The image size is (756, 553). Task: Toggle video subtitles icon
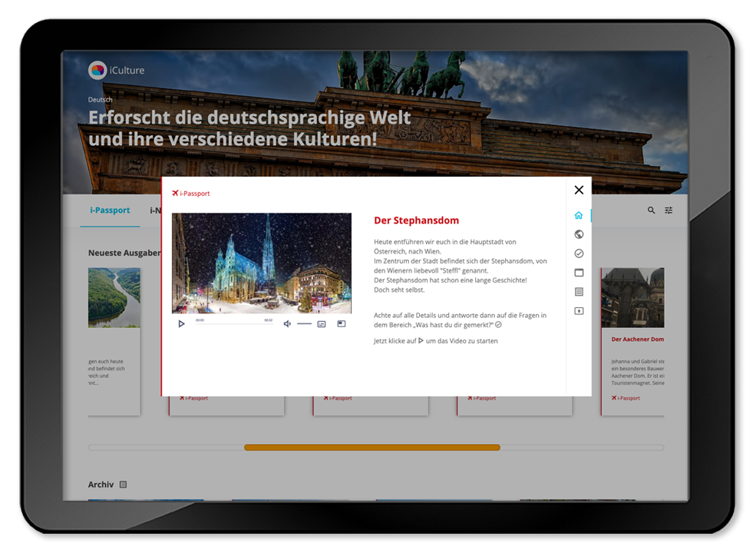tap(322, 324)
